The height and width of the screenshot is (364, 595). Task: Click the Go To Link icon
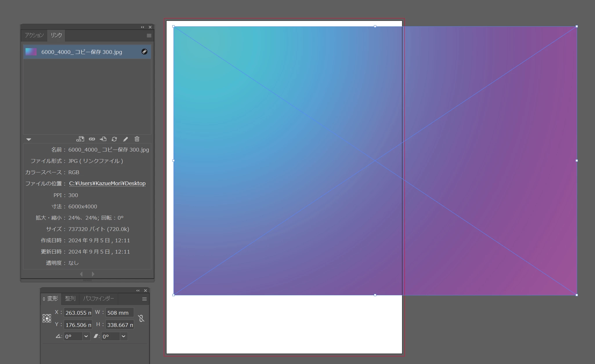tap(103, 139)
